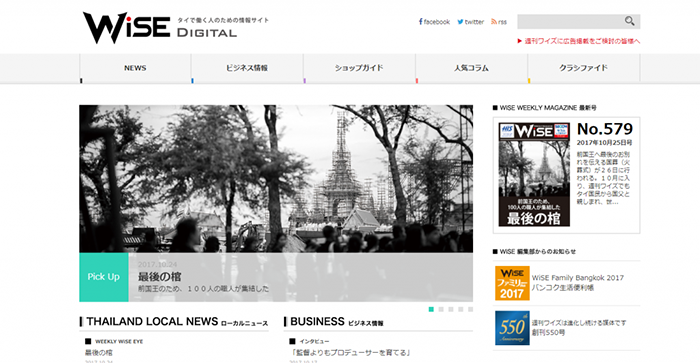This screenshot has width=700, height=363.
Task: Open the producer interview article link
Action: (350, 353)
